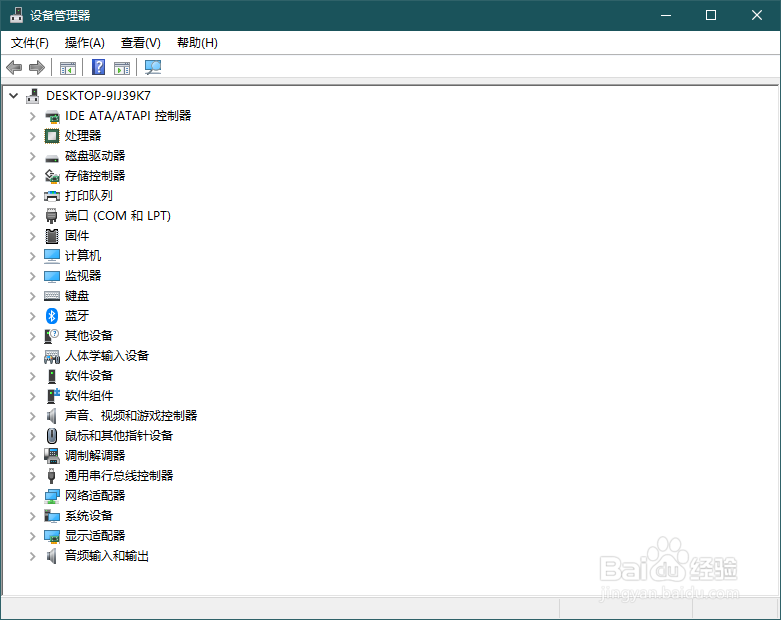Screen dimensions: 781x620
Task: Click the 调制解调器 modem icon
Action: click(52, 456)
